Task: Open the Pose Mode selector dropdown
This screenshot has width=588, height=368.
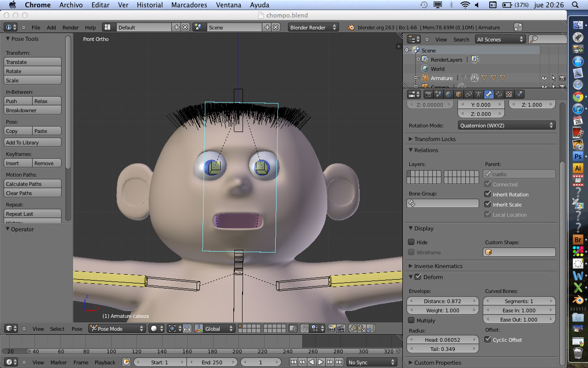Action: (x=117, y=328)
